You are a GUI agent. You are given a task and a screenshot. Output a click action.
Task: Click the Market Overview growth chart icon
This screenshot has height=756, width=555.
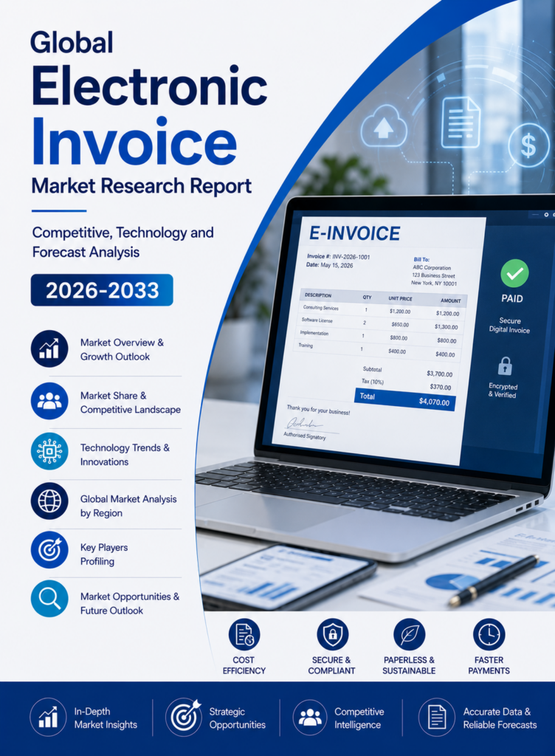pos(49,348)
